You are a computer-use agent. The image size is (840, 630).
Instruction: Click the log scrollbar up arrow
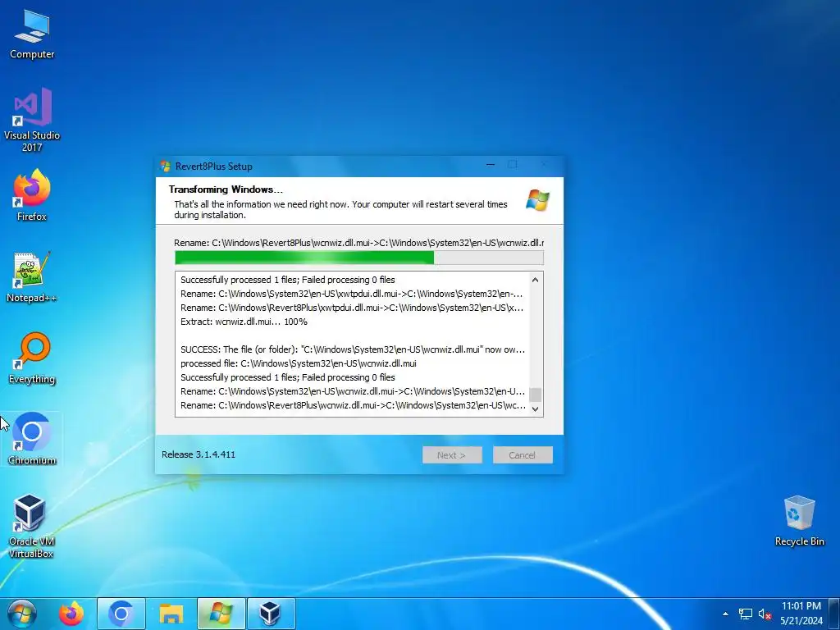(x=535, y=280)
